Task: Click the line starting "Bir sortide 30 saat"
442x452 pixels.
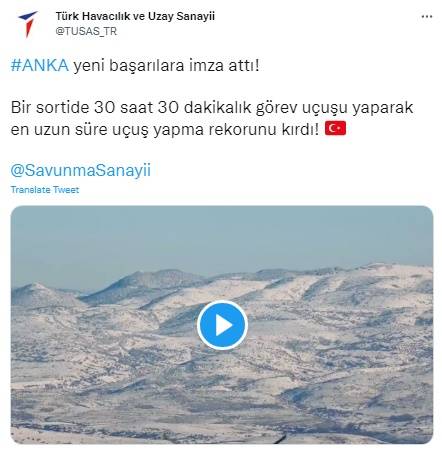Action: [212, 108]
